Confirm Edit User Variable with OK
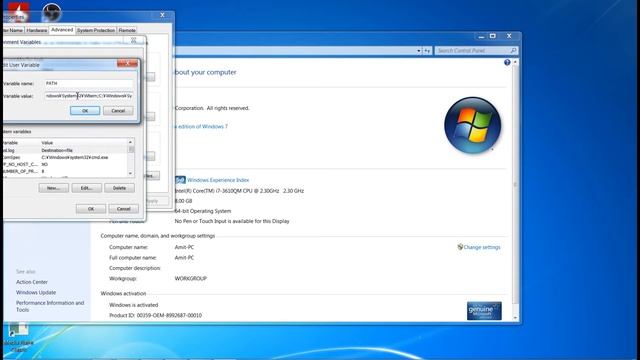The image size is (640, 360). (85, 111)
